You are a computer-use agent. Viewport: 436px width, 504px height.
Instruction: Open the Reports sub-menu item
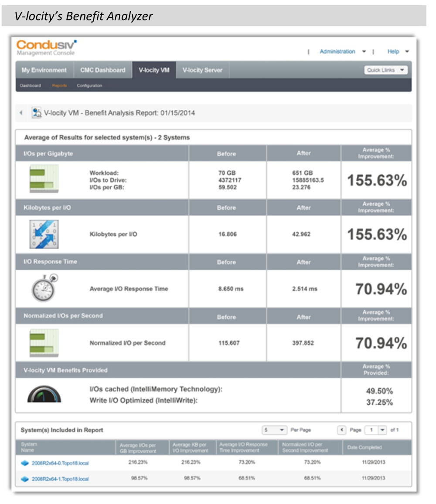point(59,85)
